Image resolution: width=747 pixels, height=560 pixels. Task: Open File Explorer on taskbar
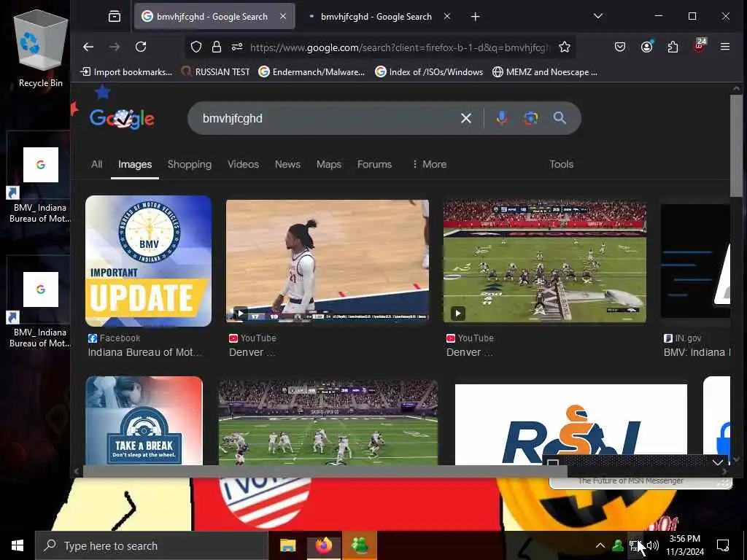(x=287, y=545)
